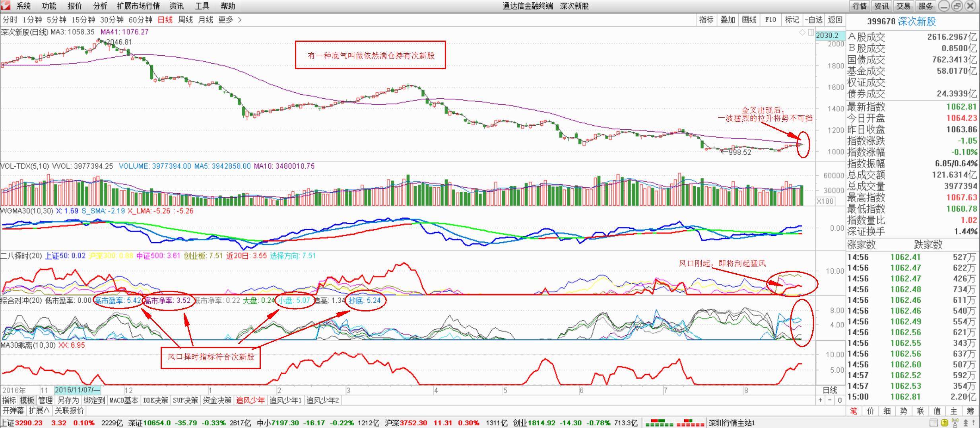980x428 pixels.
Task: Select the MACD基本 template
Action: (x=124, y=400)
